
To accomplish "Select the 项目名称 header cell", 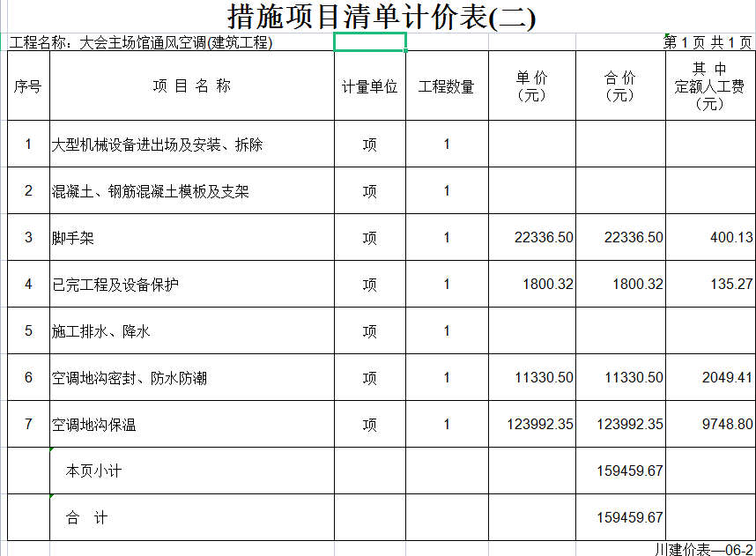I will (192, 85).
